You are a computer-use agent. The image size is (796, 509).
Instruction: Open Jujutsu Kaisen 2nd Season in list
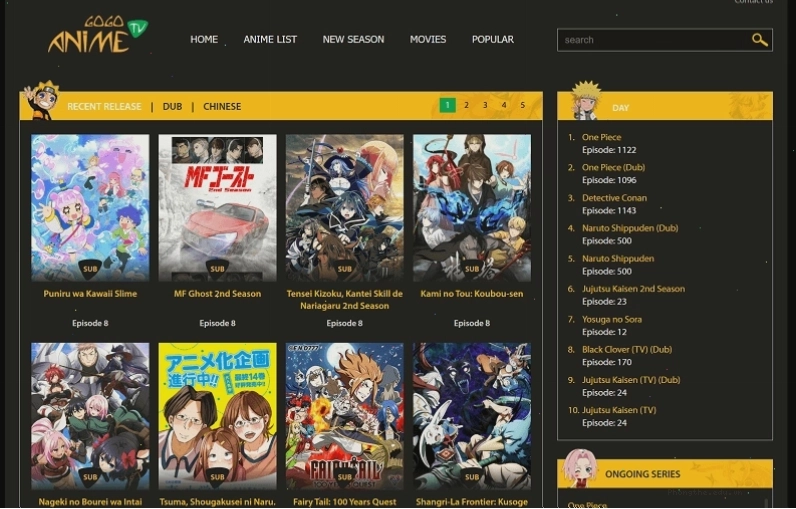(633, 289)
